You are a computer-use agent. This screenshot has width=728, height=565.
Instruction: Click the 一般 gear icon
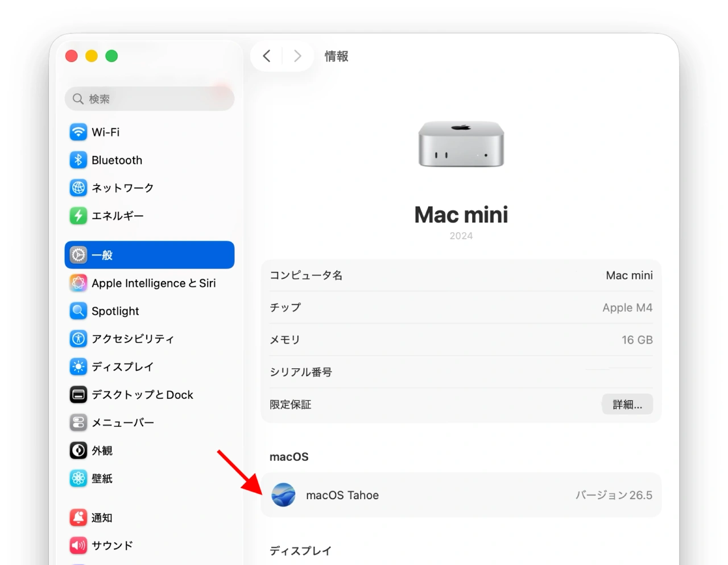pos(78,255)
